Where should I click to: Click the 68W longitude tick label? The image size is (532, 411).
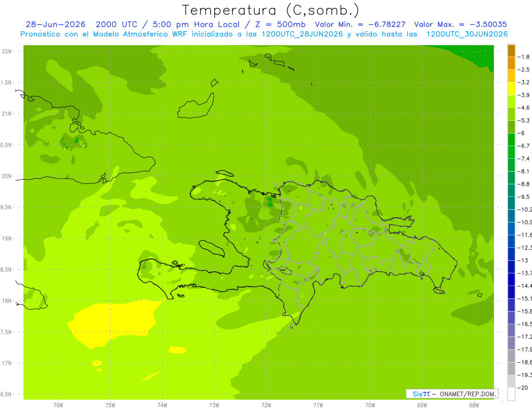pyautogui.click(x=474, y=405)
